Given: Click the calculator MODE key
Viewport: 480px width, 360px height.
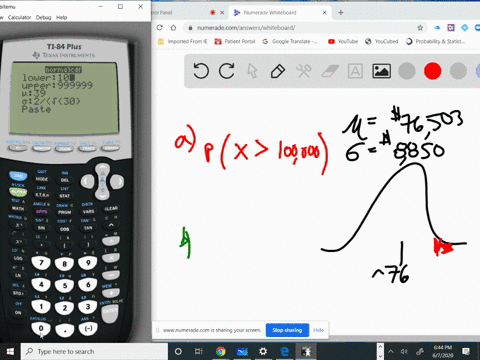Looking at the screenshot, I should [42, 179].
